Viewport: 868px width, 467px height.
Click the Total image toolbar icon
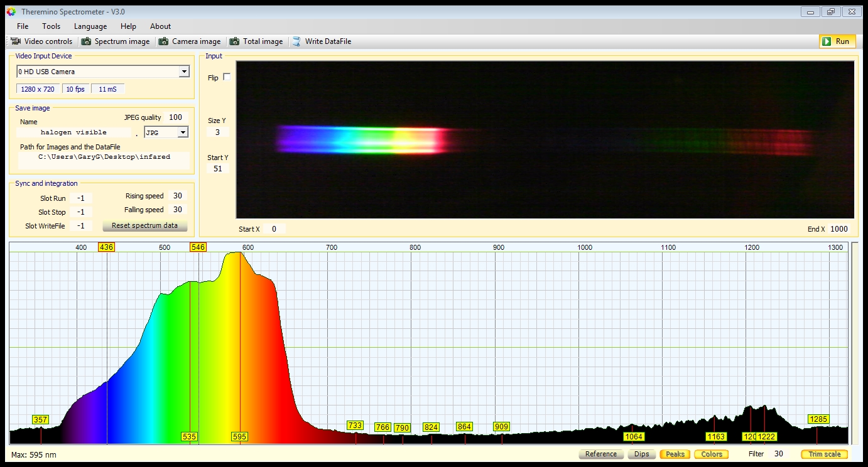point(234,41)
